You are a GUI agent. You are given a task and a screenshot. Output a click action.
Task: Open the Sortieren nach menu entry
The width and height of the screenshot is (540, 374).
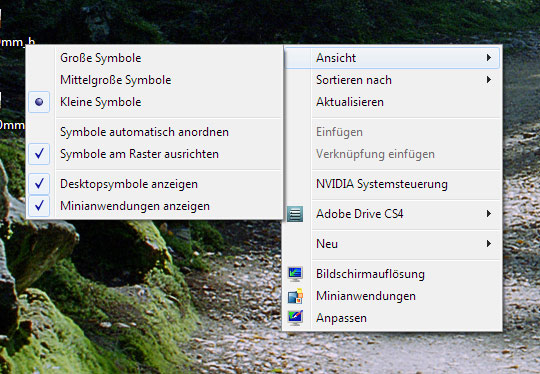[392, 80]
